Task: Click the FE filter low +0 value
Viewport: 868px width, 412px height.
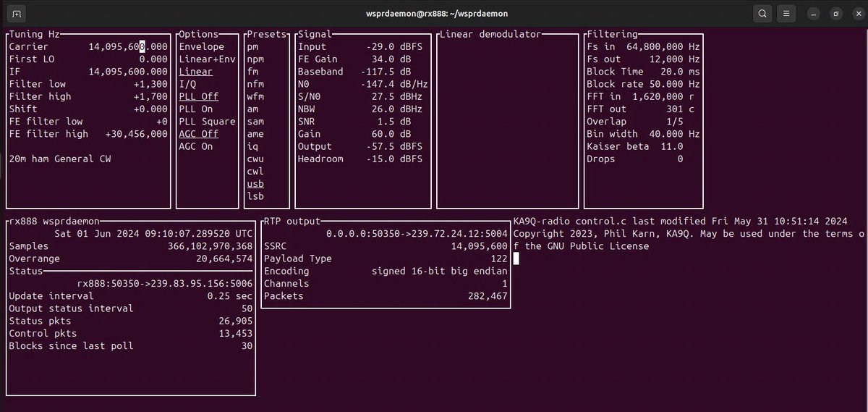Action: tap(162, 121)
